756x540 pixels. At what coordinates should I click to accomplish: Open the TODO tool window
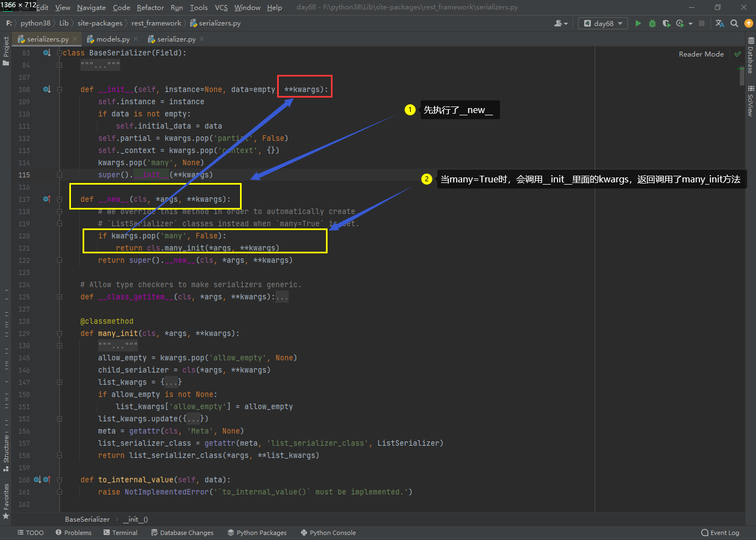point(30,533)
